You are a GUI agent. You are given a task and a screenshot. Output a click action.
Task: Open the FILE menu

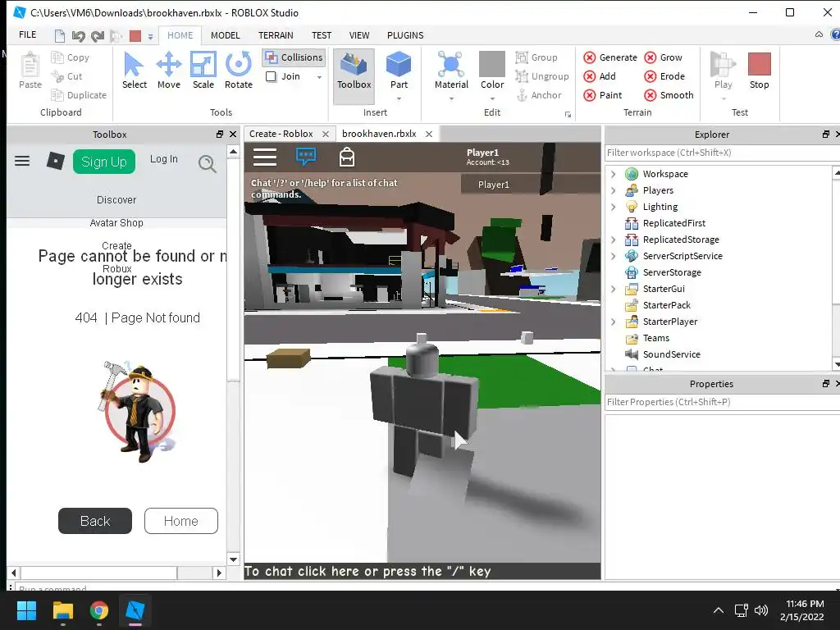(x=27, y=34)
